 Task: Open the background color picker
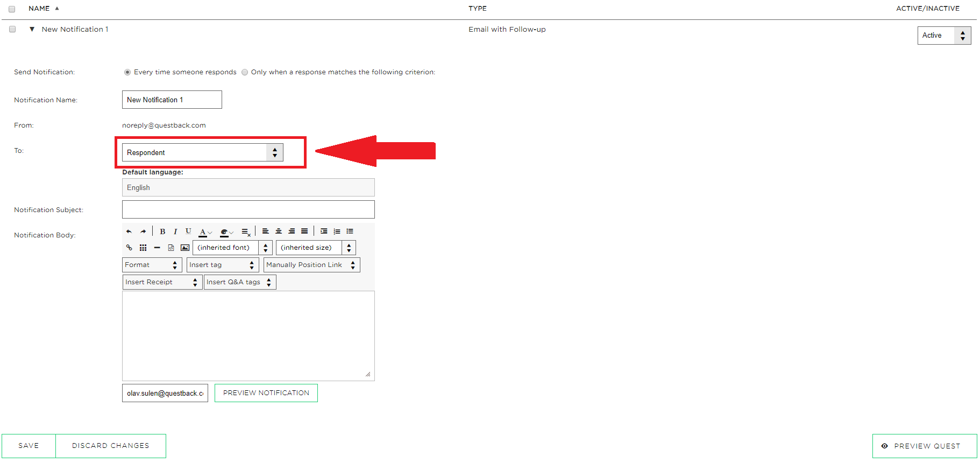pos(226,232)
